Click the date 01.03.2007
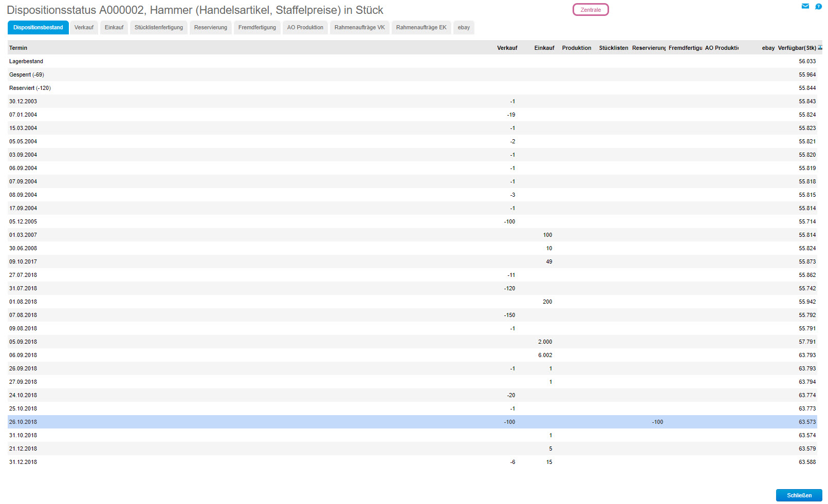 23,235
